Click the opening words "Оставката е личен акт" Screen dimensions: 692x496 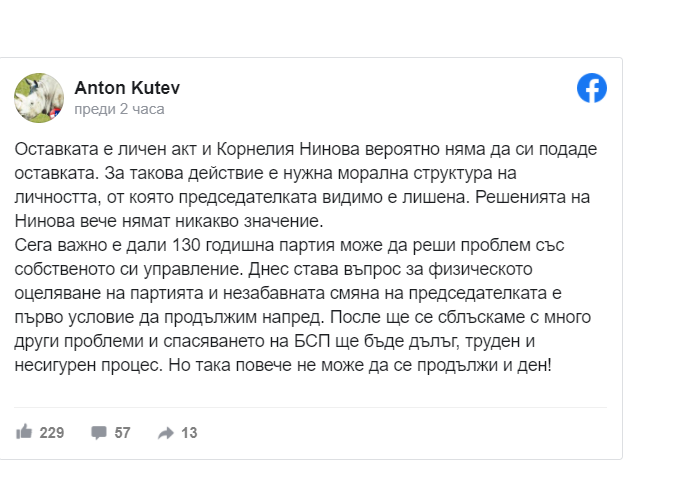(96, 149)
